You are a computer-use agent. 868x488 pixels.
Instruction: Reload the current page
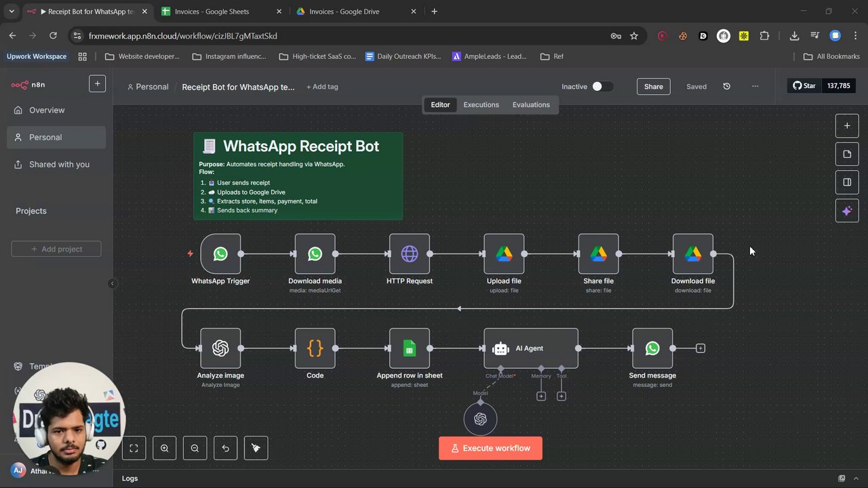click(x=53, y=36)
